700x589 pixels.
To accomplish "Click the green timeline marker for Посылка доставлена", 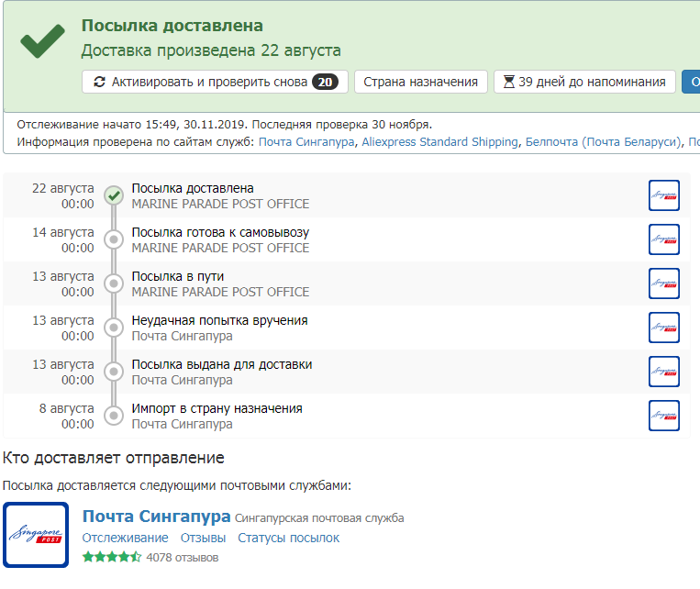I will 114,195.
